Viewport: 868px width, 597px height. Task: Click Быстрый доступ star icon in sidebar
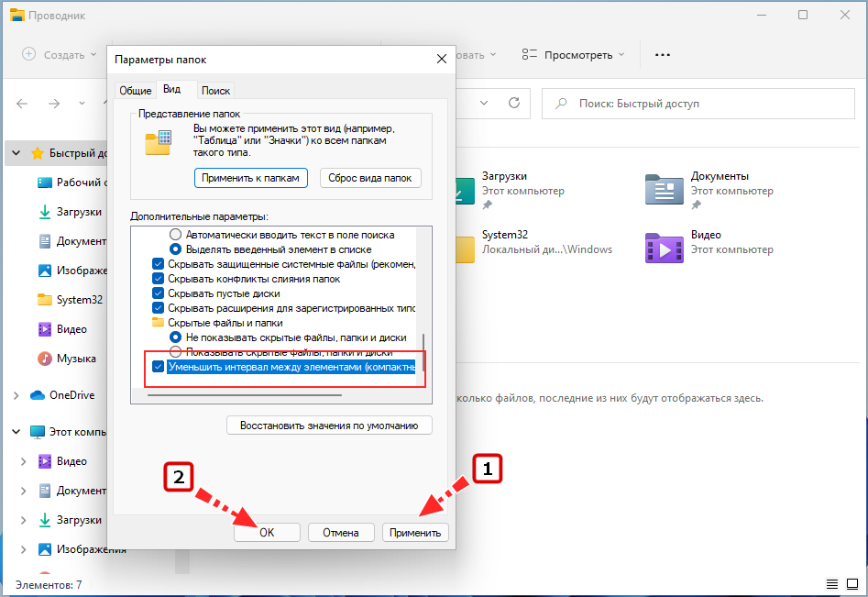coord(37,153)
